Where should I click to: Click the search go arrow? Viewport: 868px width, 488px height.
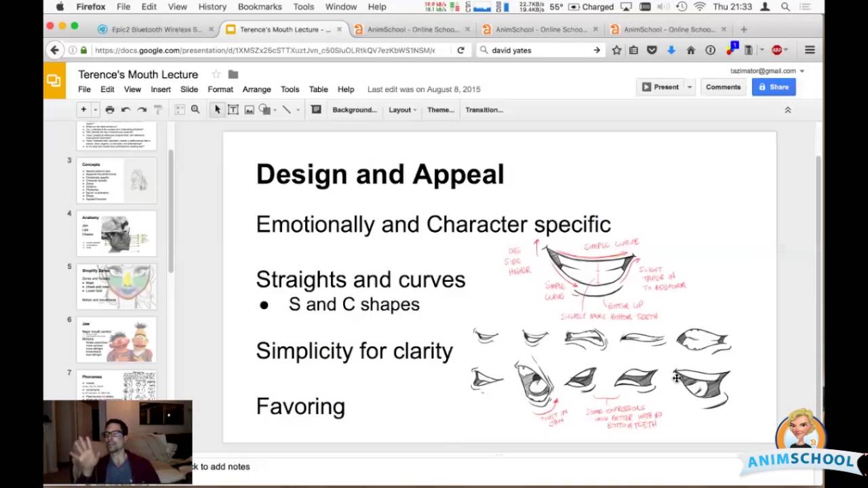(596, 50)
